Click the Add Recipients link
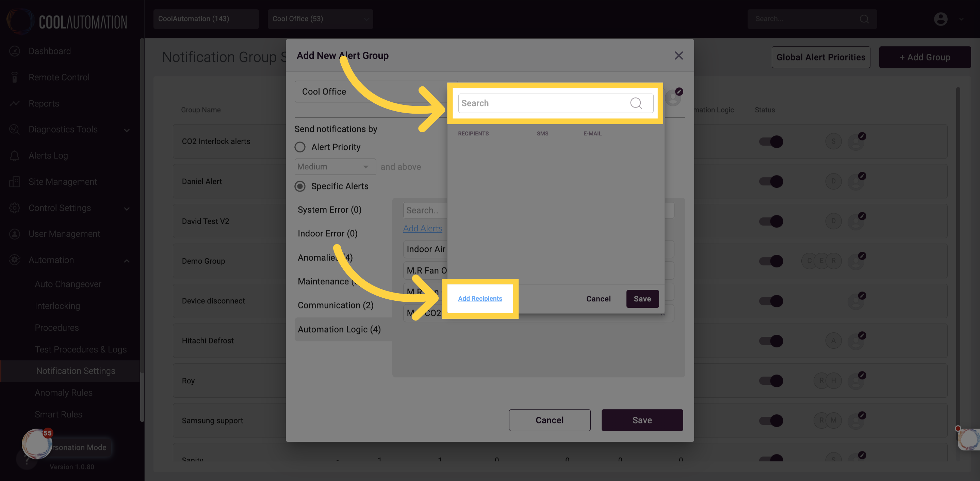Screen dimensions: 980x481 coord(480,298)
